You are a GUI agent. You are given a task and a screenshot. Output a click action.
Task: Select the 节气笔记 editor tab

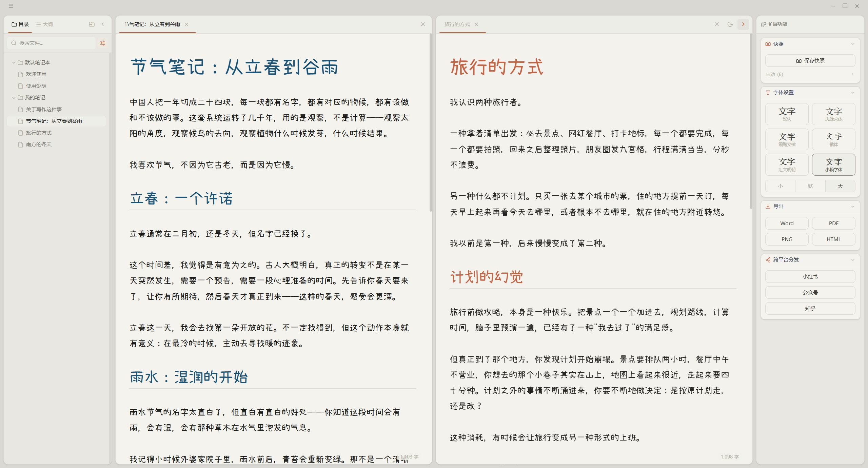pos(152,24)
